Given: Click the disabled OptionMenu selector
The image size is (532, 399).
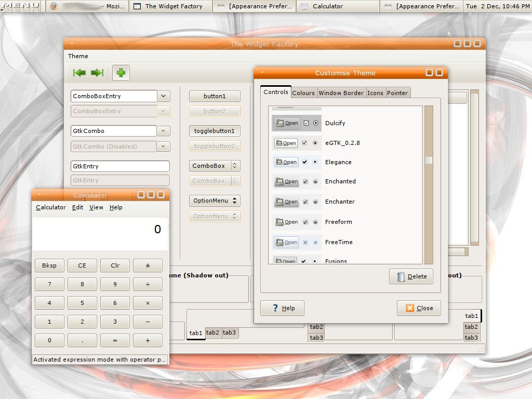Looking at the screenshot, I should [215, 216].
